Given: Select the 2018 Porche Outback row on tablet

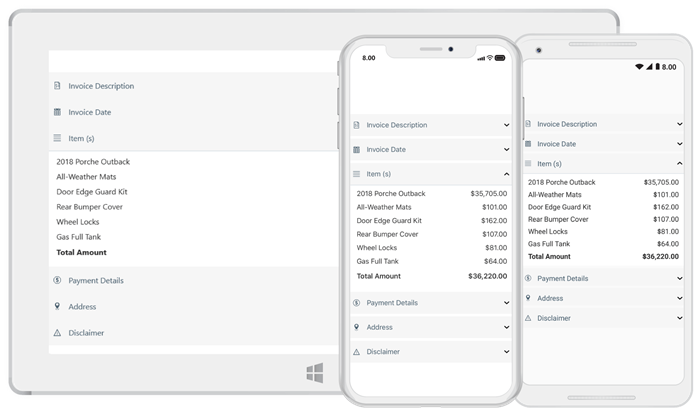Looking at the screenshot, I should [x=94, y=161].
